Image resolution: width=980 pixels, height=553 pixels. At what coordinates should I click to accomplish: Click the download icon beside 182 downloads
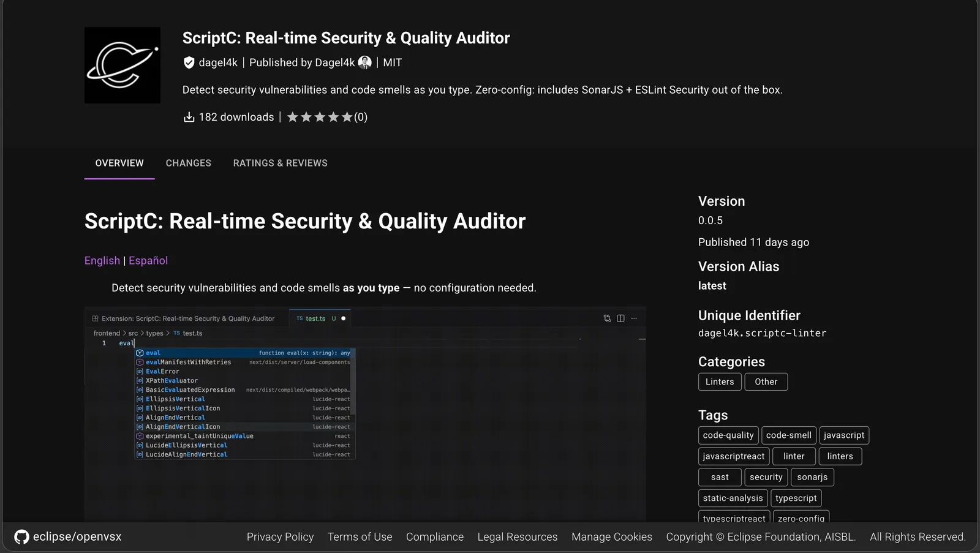(x=189, y=117)
